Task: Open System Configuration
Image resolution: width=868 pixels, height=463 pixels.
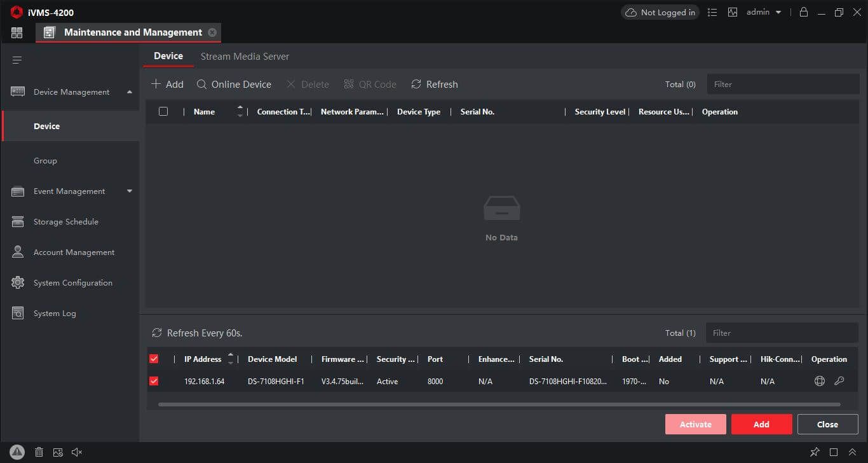Action: pyautogui.click(x=72, y=283)
